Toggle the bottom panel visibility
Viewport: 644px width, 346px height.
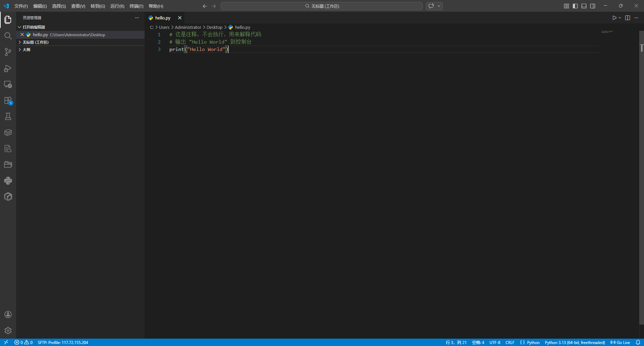point(584,6)
